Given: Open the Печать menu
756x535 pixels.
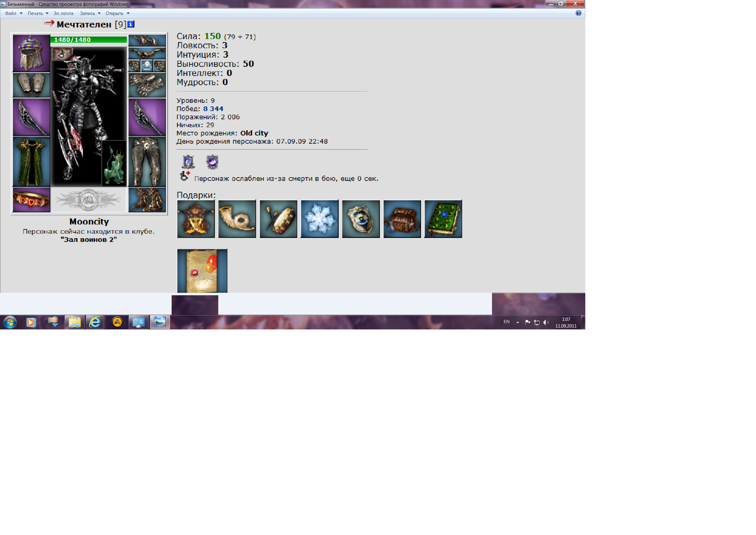Looking at the screenshot, I should pyautogui.click(x=35, y=13).
